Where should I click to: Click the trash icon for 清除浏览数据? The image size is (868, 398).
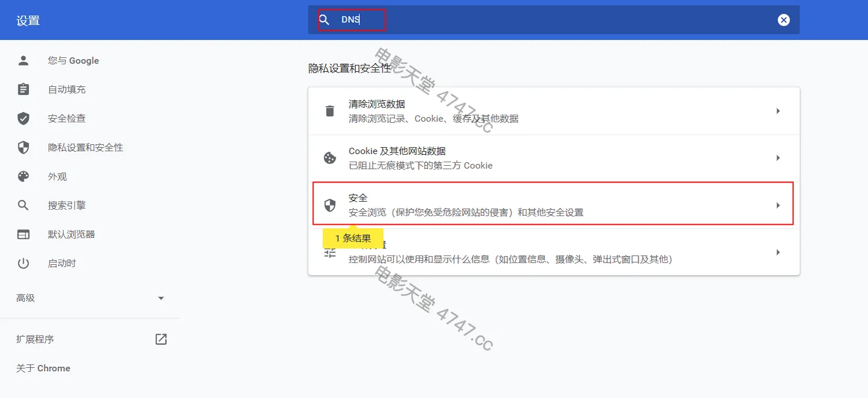point(330,111)
